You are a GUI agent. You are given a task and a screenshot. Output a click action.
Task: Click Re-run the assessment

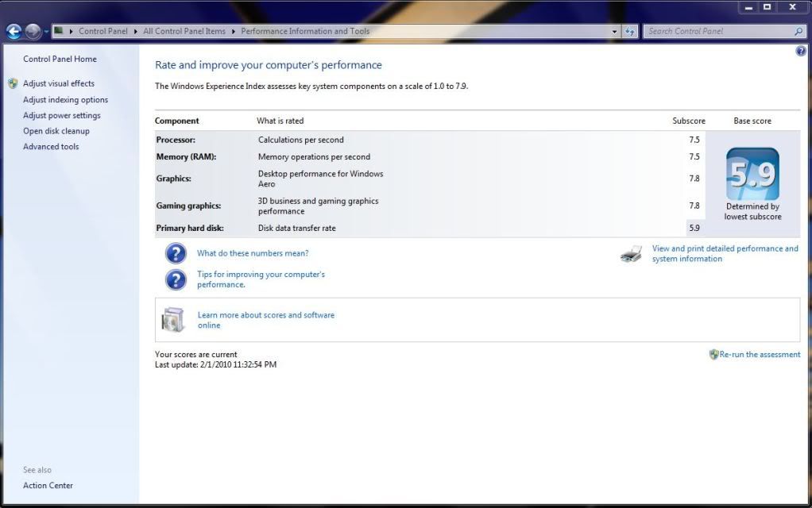(760, 354)
